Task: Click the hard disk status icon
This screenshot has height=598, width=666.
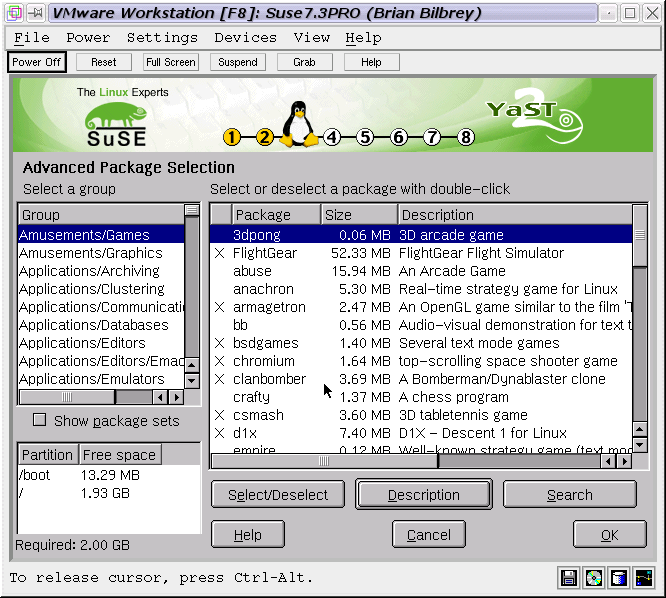Action: click(619, 577)
